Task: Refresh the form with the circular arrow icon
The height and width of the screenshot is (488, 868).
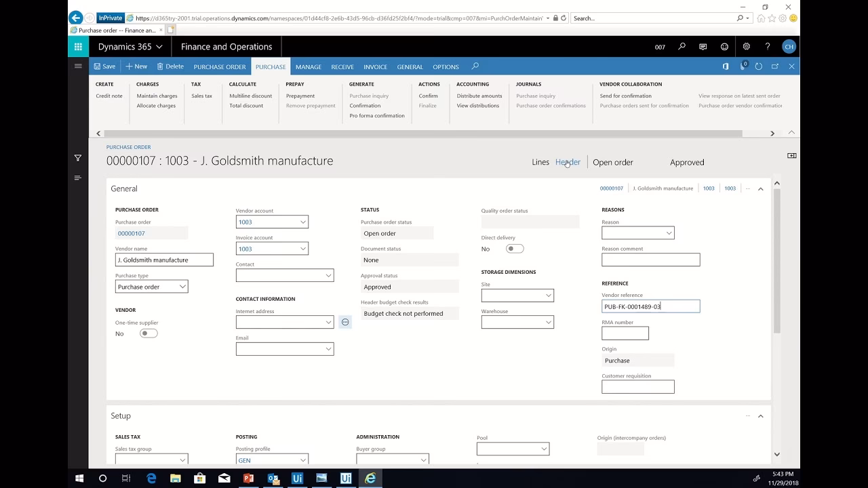Action: click(759, 66)
